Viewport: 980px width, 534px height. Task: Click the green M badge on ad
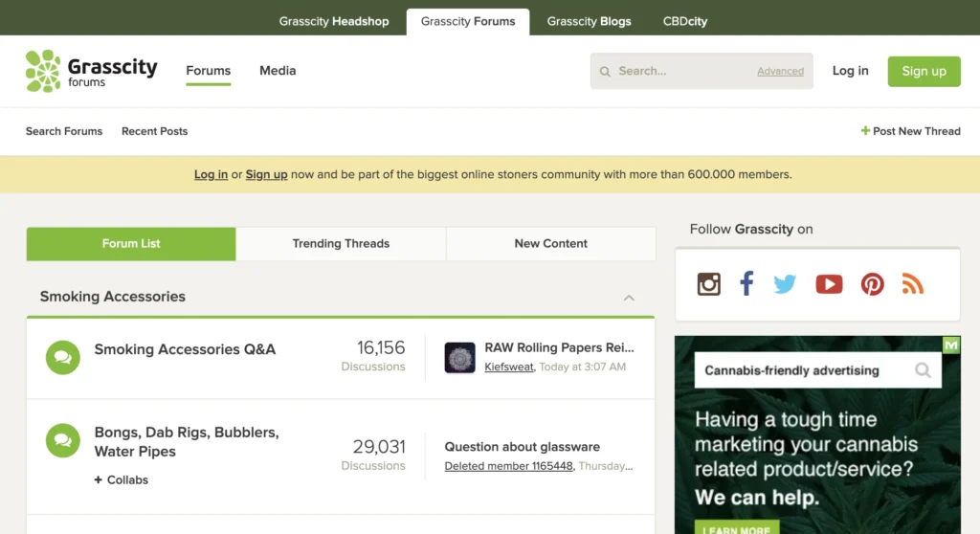point(951,345)
